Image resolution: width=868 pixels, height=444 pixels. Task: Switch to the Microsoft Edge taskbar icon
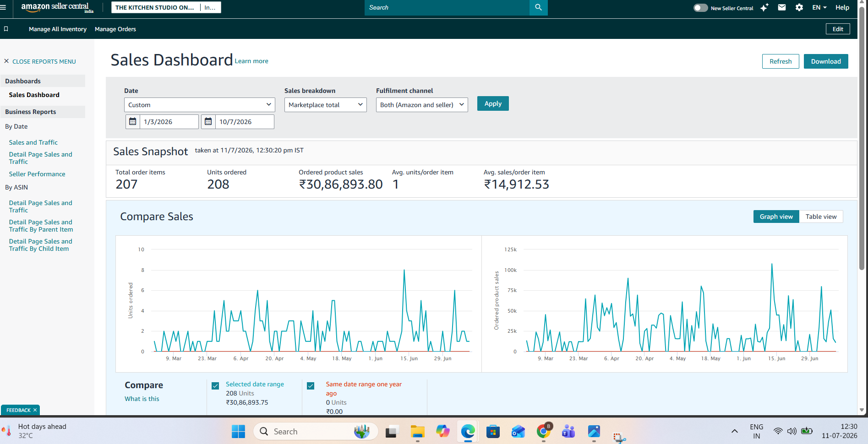468,432
